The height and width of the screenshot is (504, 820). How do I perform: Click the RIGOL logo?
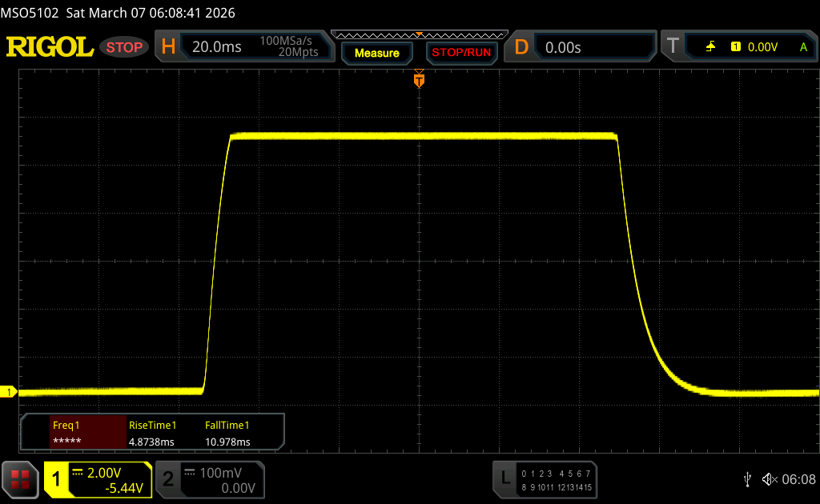(x=50, y=47)
